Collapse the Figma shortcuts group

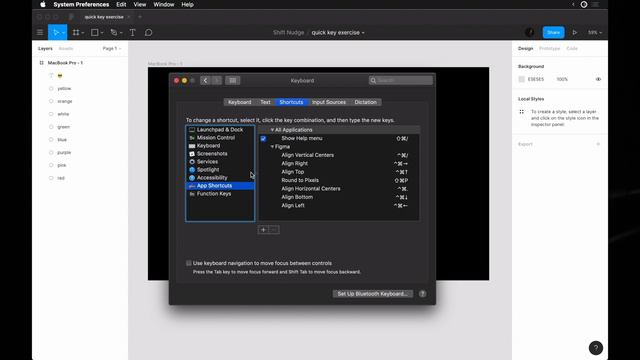[272, 147]
